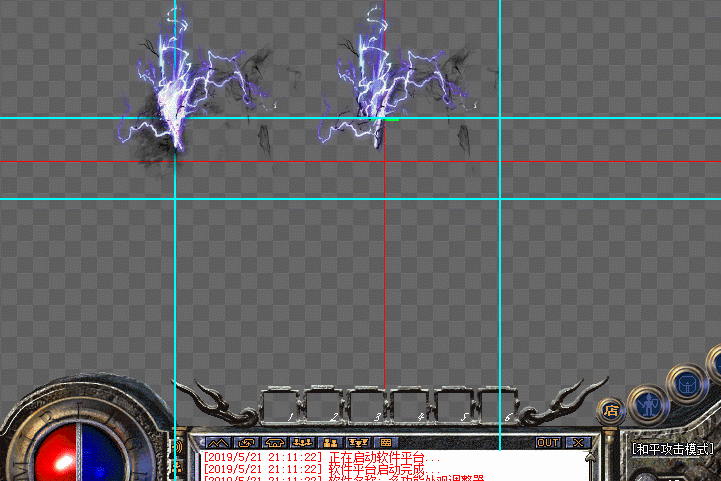Select quick item slot 1
721x481 pixels.
point(281,406)
